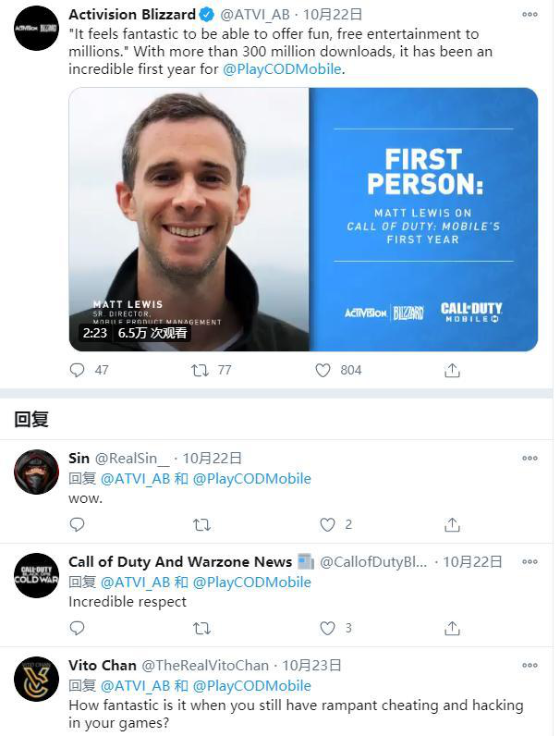Image resolution: width=560 pixels, height=736 pixels.
Task: Like Sin's wow reply
Action: tap(327, 524)
